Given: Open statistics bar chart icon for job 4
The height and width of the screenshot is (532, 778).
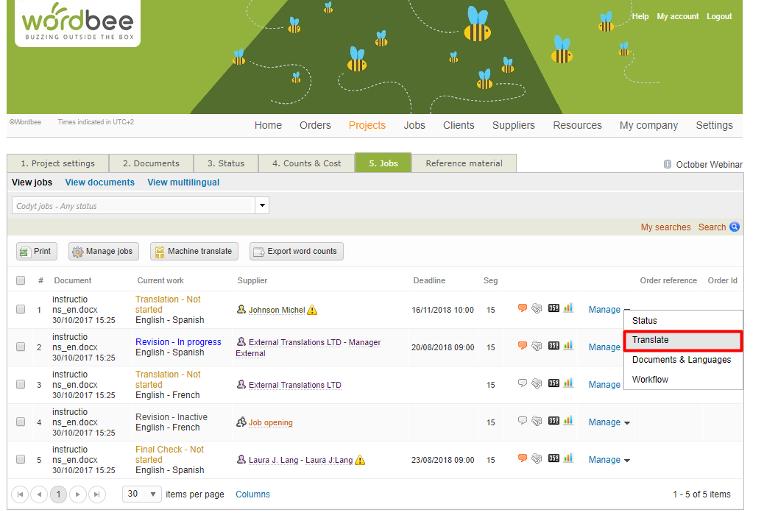Looking at the screenshot, I should pos(568,421).
